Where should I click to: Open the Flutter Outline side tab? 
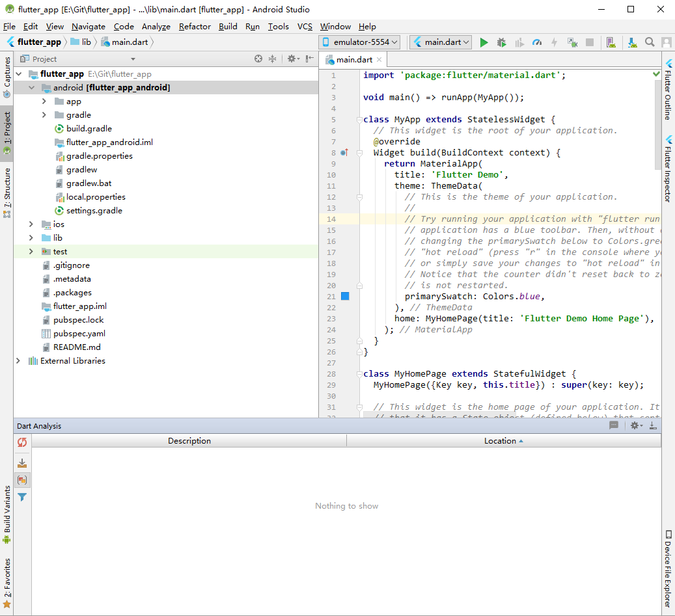[668, 90]
